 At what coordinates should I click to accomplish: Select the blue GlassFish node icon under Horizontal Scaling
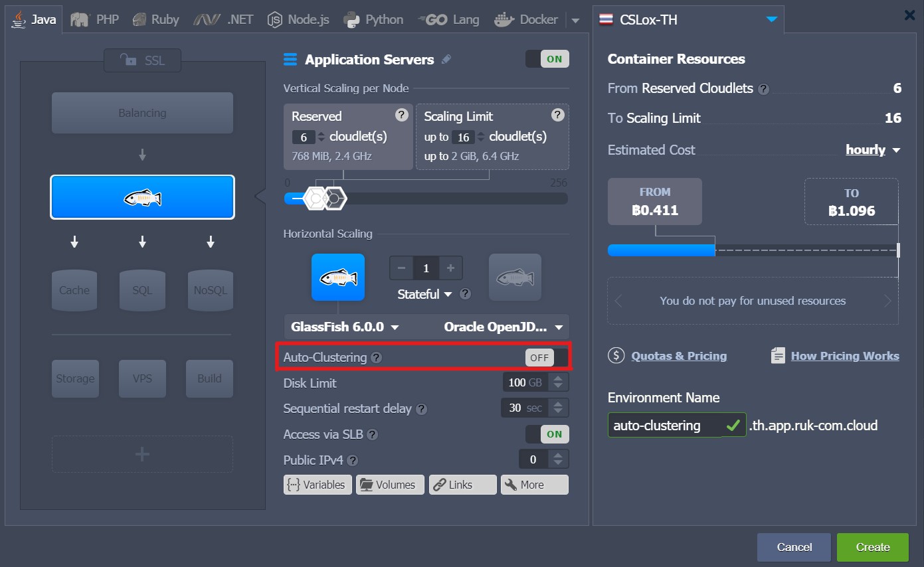click(338, 277)
